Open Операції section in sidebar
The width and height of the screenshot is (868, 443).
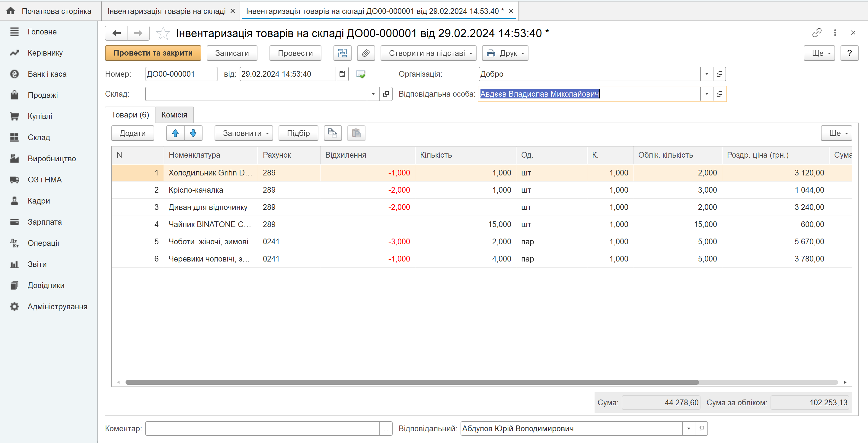pos(43,243)
